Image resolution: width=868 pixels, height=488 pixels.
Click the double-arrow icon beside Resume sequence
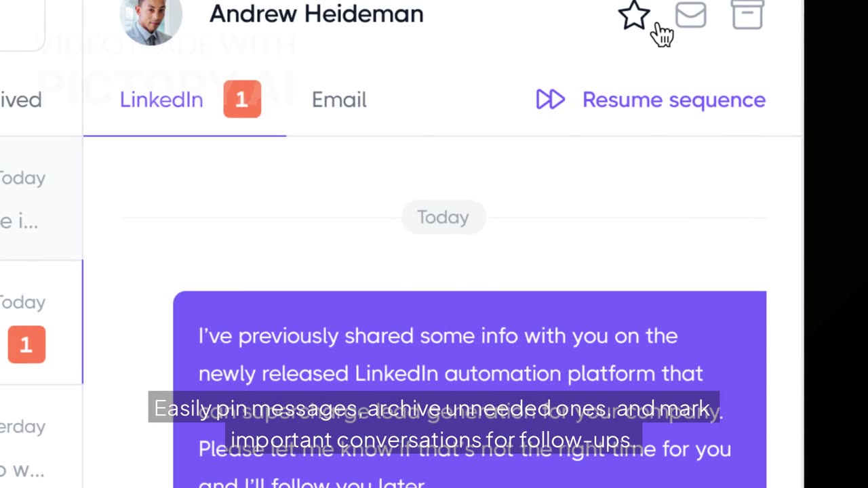coord(550,100)
